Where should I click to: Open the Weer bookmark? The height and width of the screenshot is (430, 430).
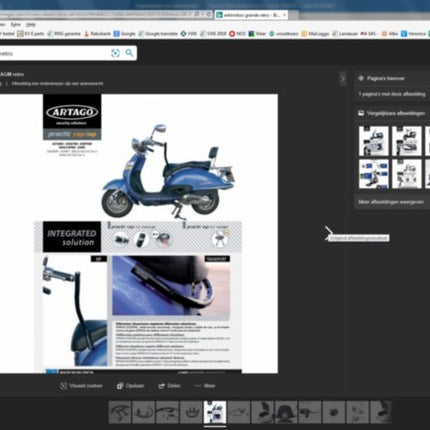(258, 34)
